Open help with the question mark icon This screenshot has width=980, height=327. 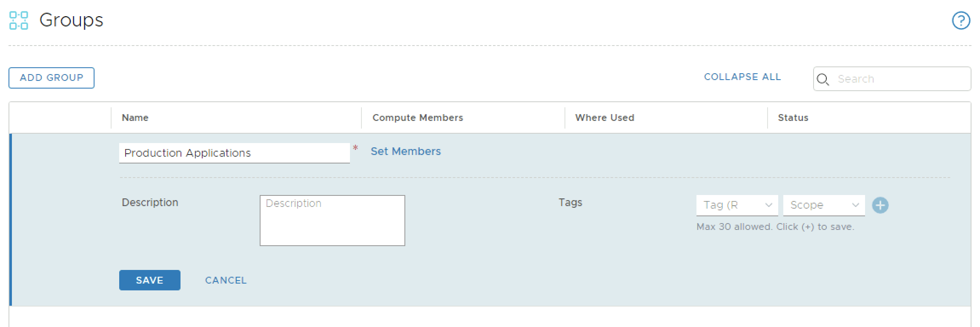tap(961, 20)
